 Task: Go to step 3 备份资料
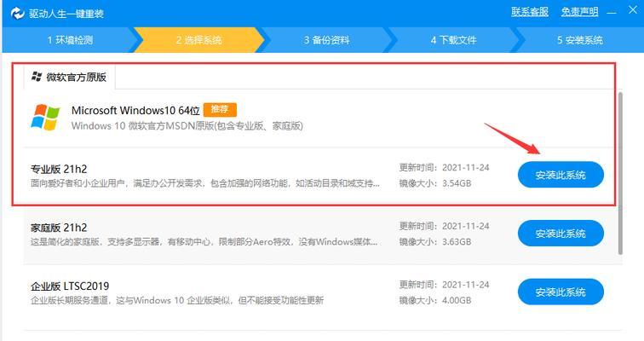point(326,40)
